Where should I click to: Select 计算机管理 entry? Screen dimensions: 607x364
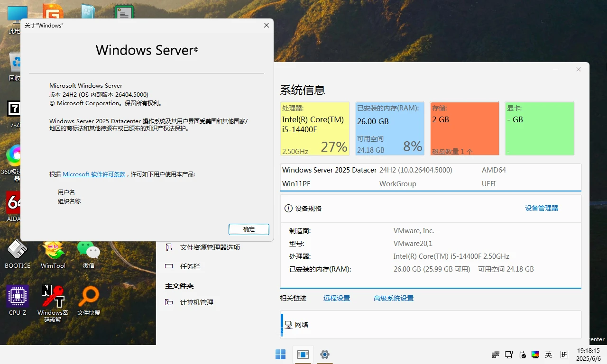[x=197, y=302]
